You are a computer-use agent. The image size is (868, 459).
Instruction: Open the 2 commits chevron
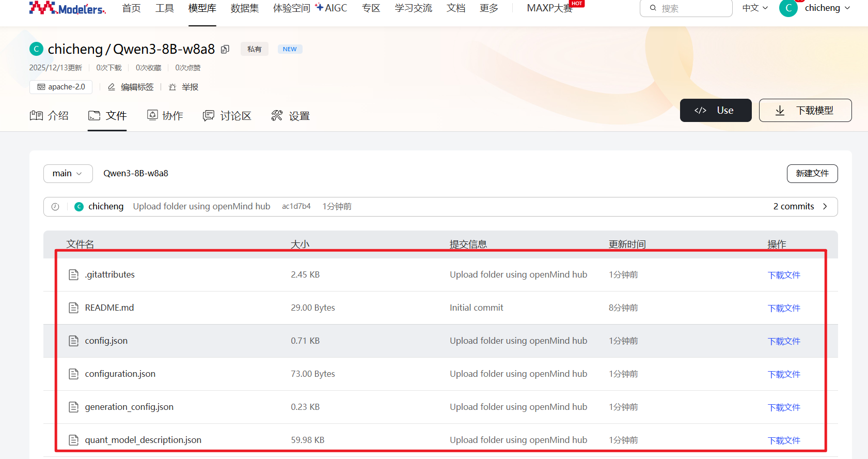pyautogui.click(x=825, y=206)
